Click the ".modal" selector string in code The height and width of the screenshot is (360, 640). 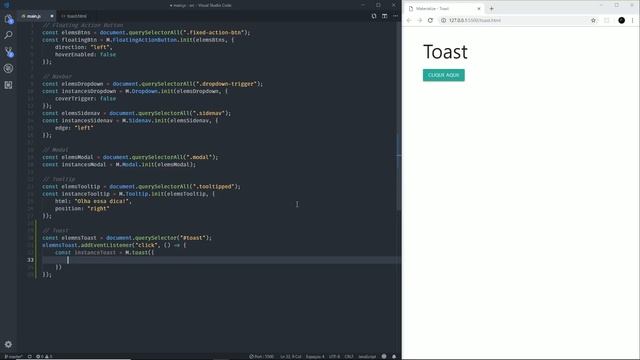point(199,157)
